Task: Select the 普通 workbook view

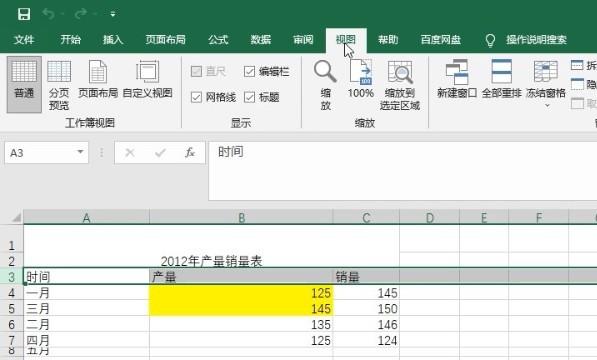Action: point(24,84)
